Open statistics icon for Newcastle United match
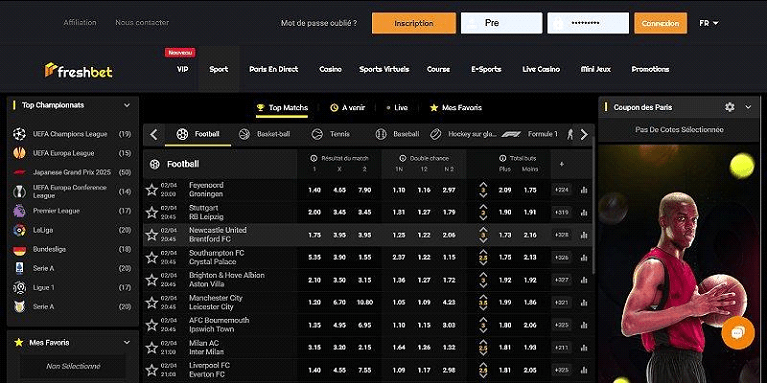 584,235
